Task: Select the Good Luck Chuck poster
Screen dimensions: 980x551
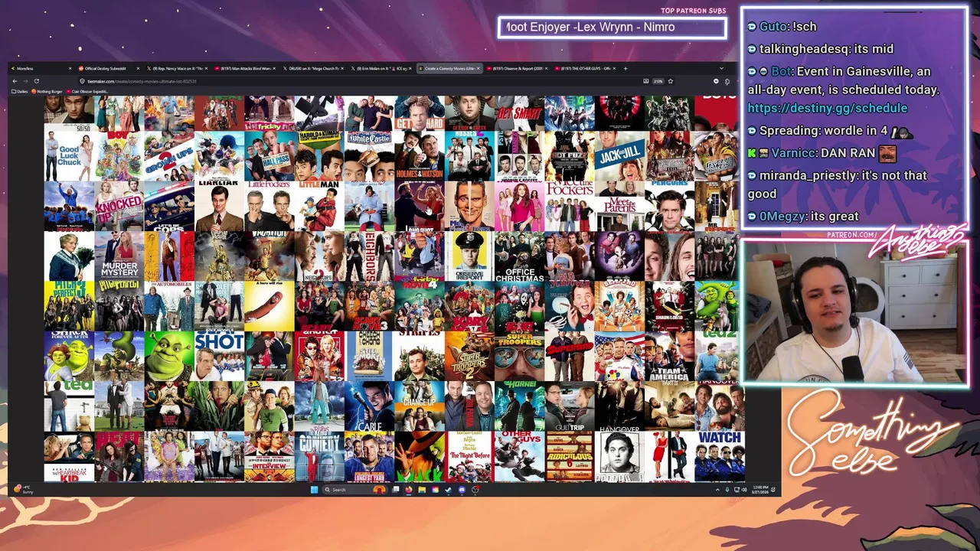Action: [x=69, y=155]
